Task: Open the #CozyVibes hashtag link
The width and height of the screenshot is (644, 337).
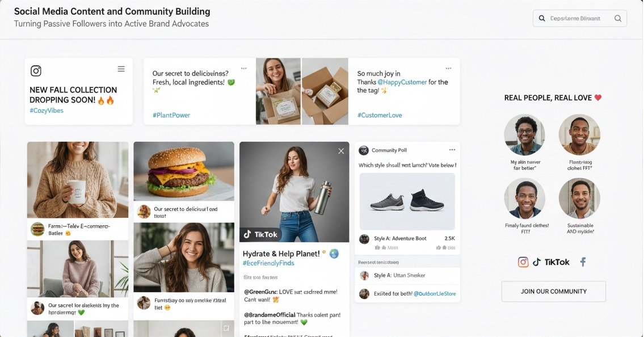Action: [x=47, y=111]
